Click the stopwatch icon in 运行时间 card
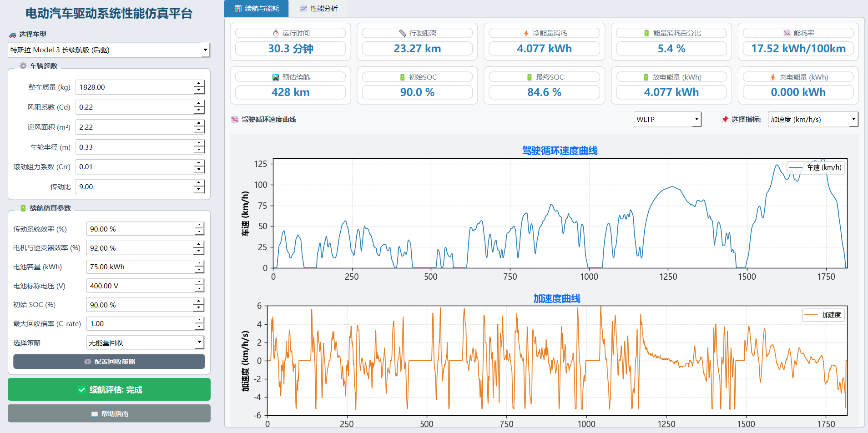 tap(276, 33)
